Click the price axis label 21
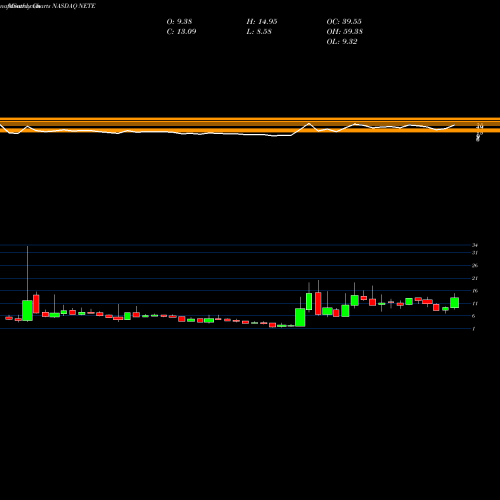500x500 pixels. point(475,278)
